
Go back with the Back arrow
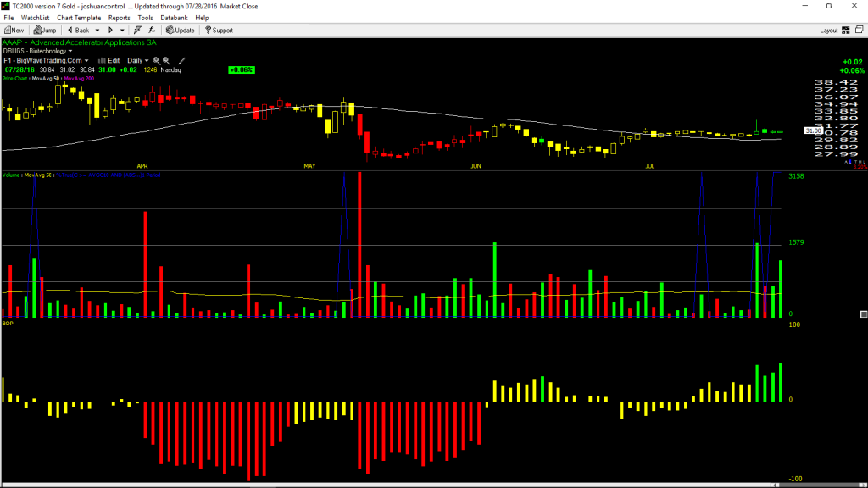pos(78,30)
